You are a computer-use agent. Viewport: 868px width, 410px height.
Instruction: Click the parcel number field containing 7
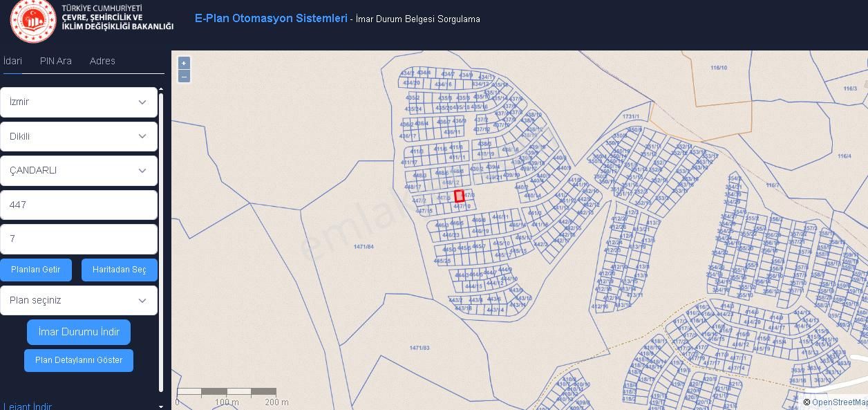coord(79,239)
